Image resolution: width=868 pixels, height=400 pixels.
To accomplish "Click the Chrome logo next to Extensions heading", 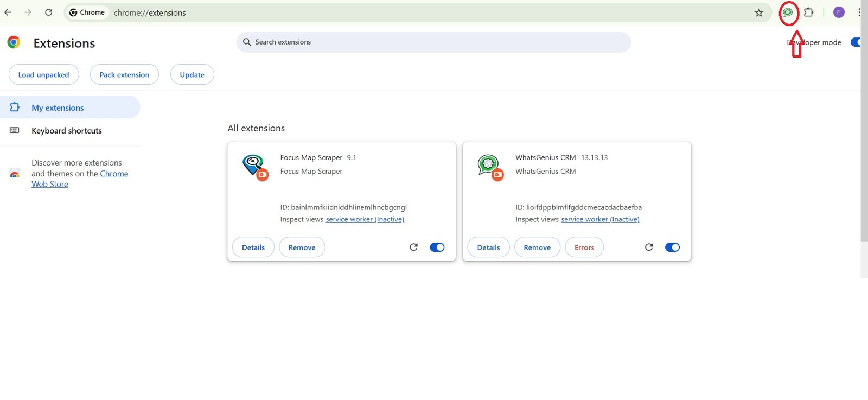I will click(x=14, y=42).
